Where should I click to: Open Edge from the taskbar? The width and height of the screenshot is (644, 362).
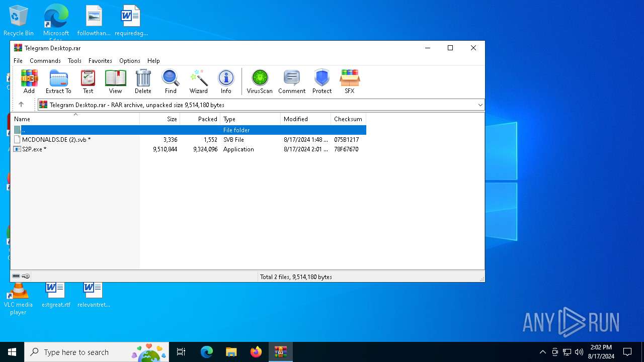click(x=207, y=352)
